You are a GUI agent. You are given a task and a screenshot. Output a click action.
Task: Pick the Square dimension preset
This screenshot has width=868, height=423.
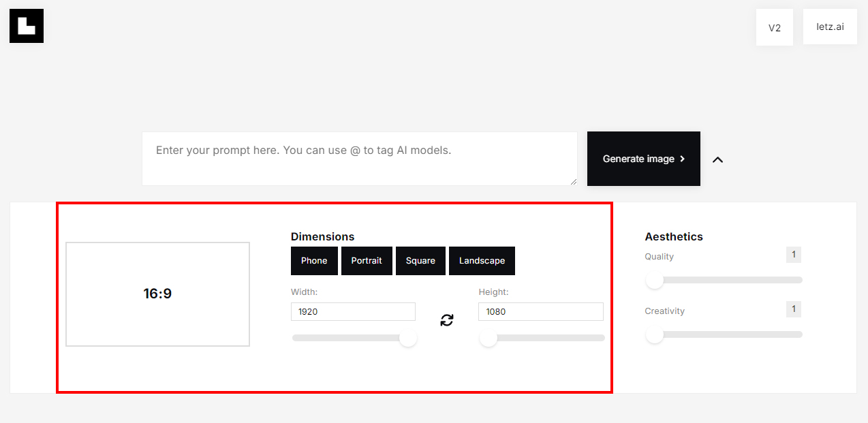coord(420,261)
